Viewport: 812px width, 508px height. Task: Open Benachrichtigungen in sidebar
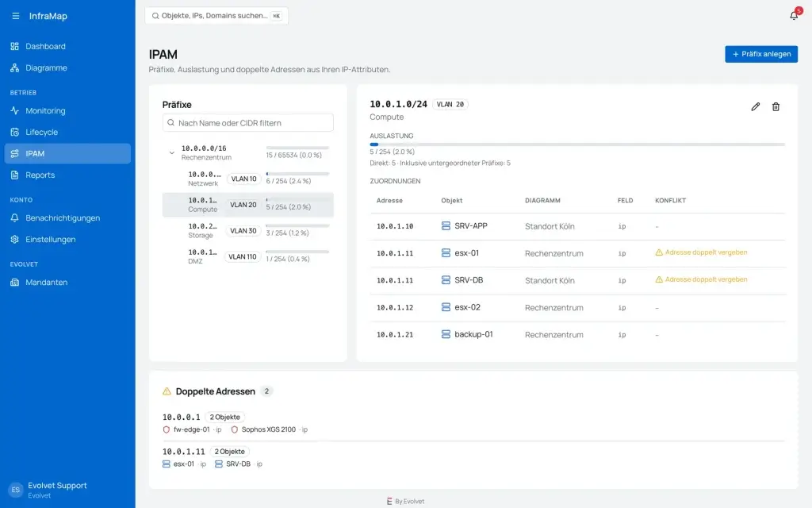click(x=67, y=217)
